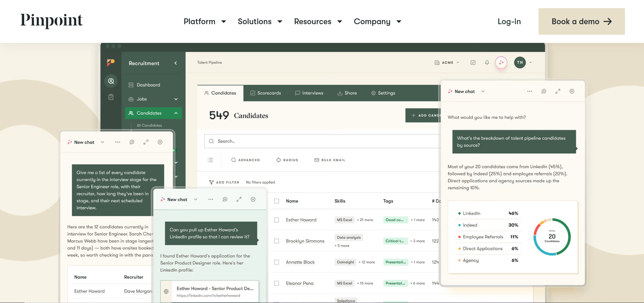The height and width of the screenshot is (303, 644).
Task: Open more options in right chat panel
Action: [529, 91]
